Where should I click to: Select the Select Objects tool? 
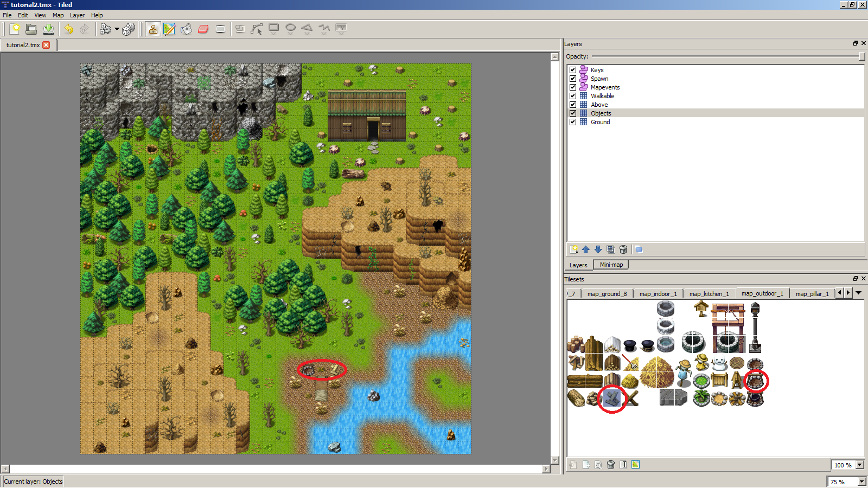pyautogui.click(x=240, y=29)
